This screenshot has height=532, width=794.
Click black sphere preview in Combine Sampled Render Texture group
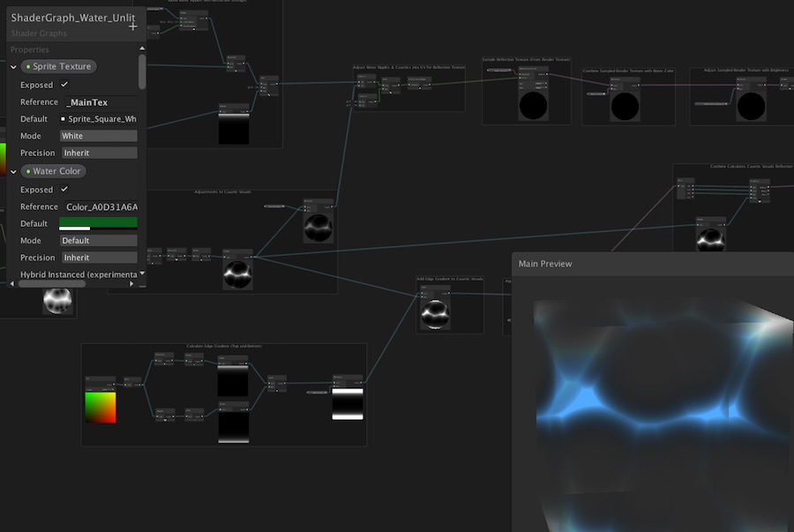tap(625, 106)
